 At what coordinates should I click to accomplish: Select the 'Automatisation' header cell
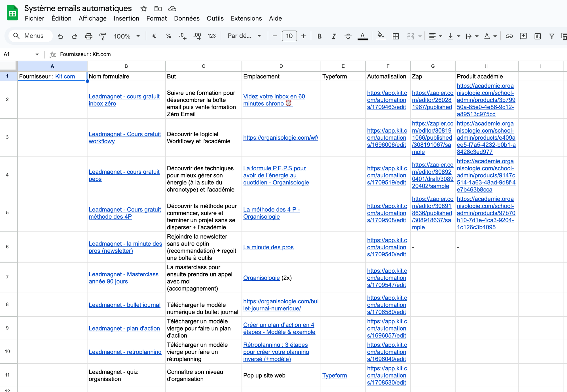click(388, 76)
